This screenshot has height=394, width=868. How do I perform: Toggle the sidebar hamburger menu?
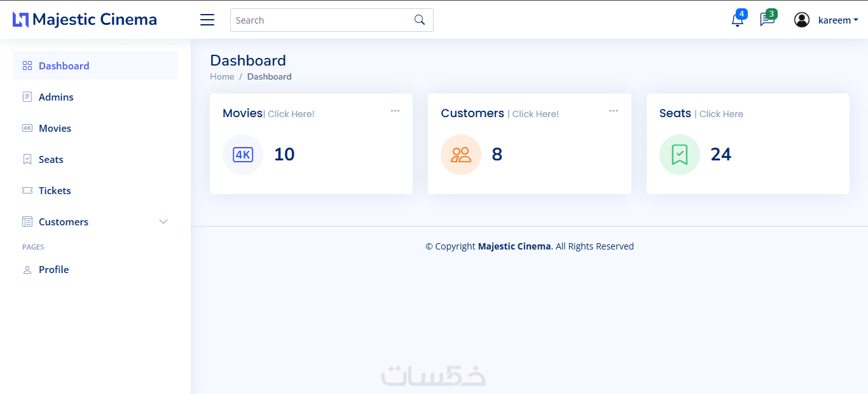click(x=207, y=20)
